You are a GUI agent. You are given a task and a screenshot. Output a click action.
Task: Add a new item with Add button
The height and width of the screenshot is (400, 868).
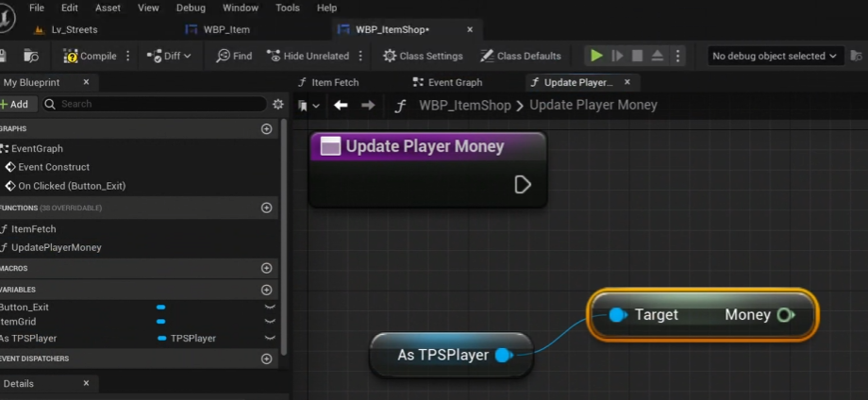click(15, 104)
